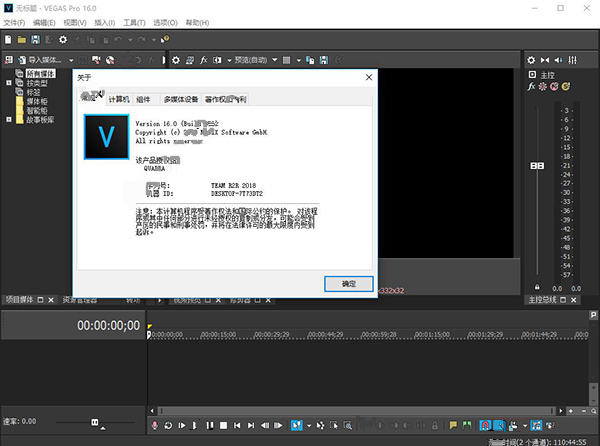Select the Normal edit tool

pyautogui.click(x=297, y=425)
